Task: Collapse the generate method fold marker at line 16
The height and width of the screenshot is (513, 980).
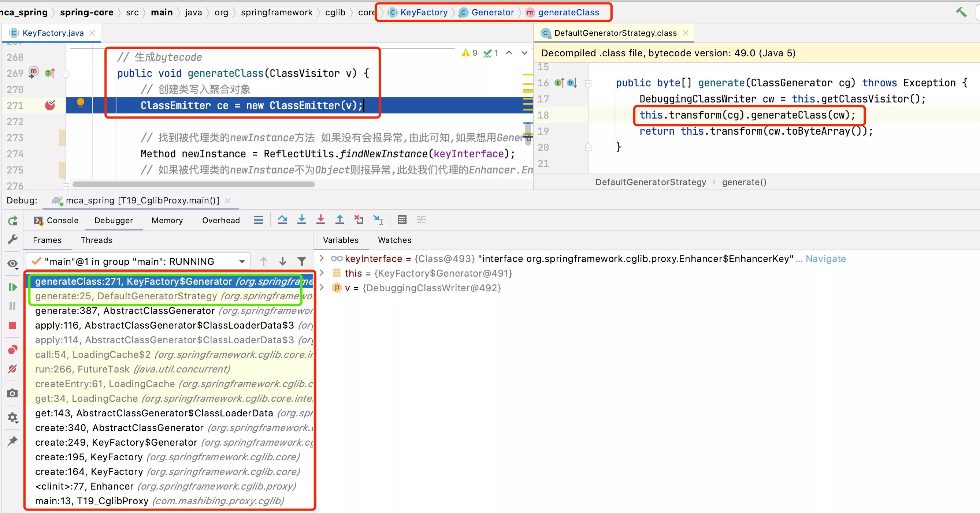Action: pyautogui.click(x=588, y=83)
